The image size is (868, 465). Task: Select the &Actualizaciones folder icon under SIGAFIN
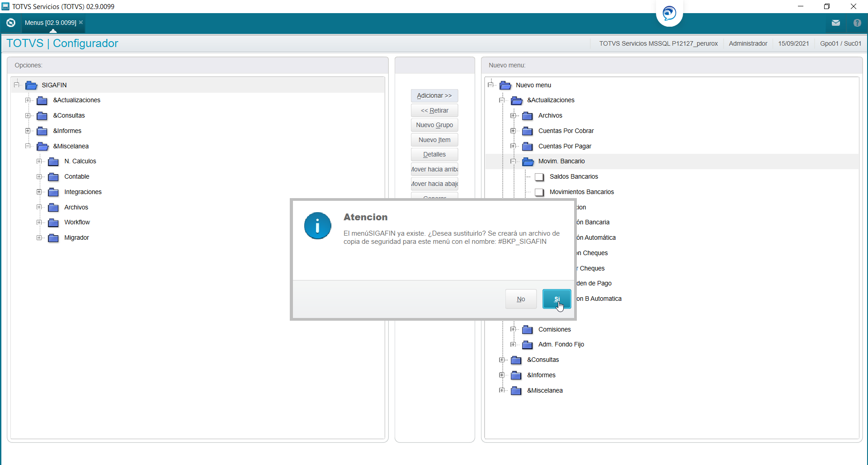click(x=42, y=100)
